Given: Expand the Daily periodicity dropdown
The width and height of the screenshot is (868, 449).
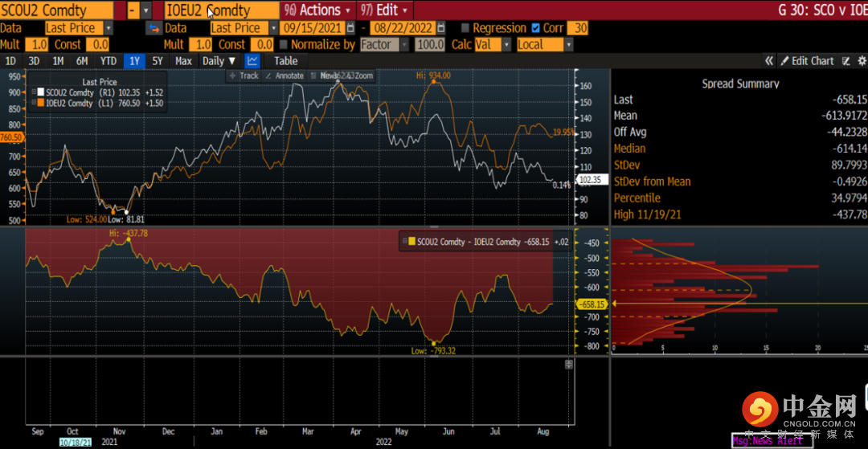Looking at the screenshot, I should coord(219,61).
